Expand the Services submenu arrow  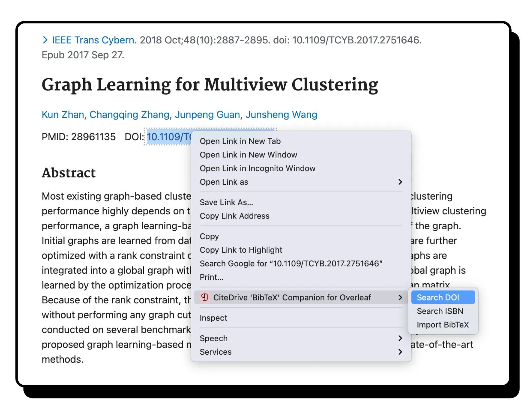click(x=400, y=352)
